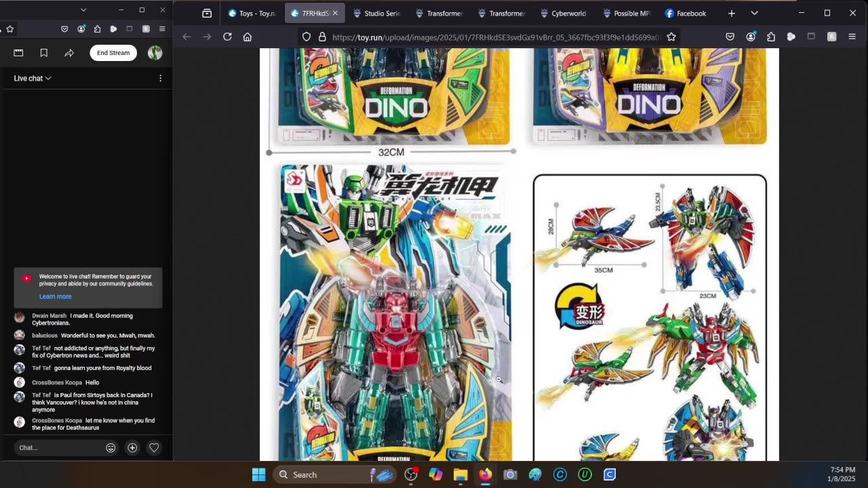Image resolution: width=868 pixels, height=488 pixels.
Task: Open the hamburger menu in left stream window
Action: (x=162, y=29)
